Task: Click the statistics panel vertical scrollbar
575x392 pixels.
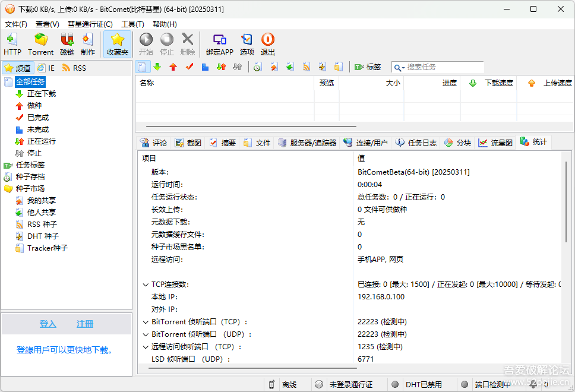Action: click(566, 202)
